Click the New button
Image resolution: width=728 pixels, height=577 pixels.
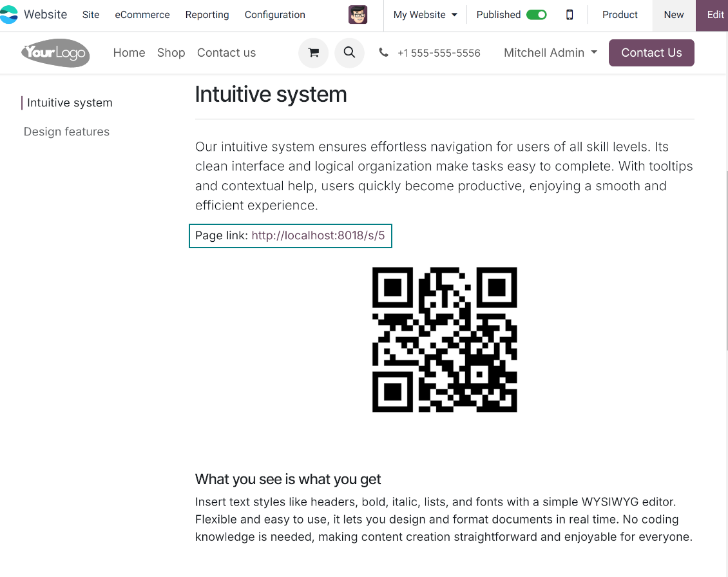pos(674,15)
